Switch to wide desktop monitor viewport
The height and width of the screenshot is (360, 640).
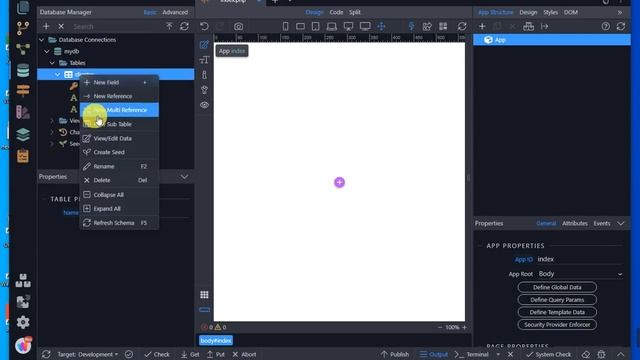365,27
